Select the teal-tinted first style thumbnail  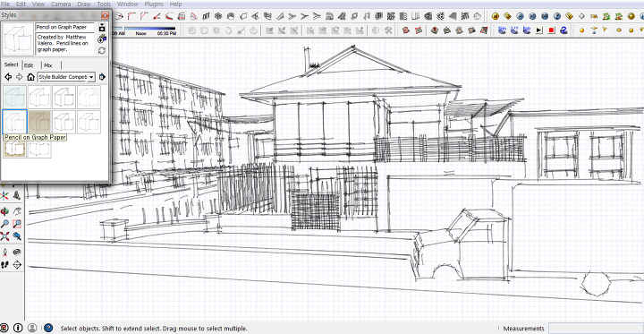15,97
